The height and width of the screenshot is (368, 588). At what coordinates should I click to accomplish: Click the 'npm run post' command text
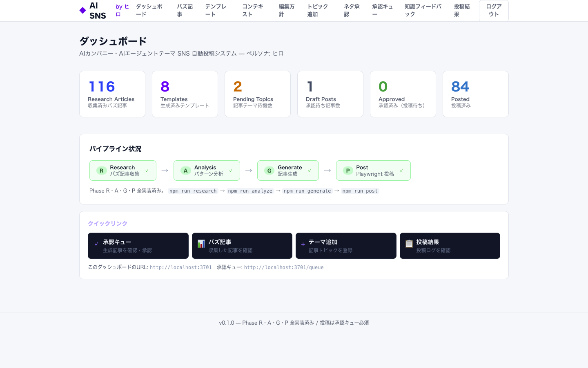tap(360, 191)
